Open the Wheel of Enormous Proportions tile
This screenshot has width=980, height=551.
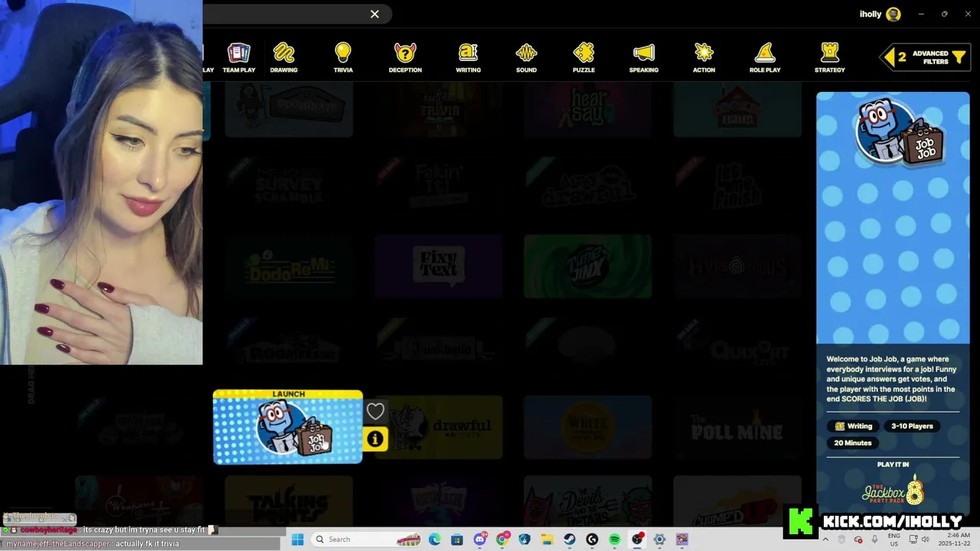point(587,427)
